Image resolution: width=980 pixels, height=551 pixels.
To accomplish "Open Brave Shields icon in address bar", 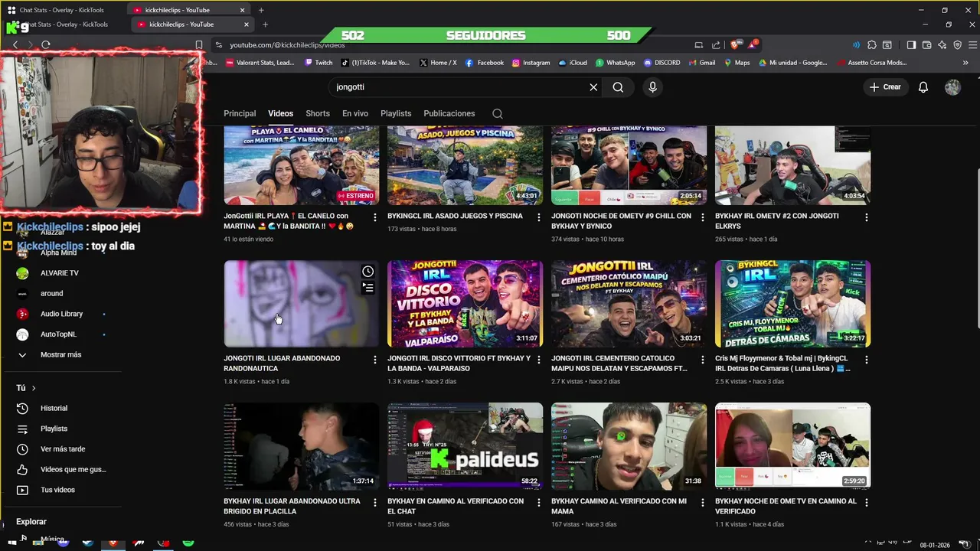I will pyautogui.click(x=736, y=45).
